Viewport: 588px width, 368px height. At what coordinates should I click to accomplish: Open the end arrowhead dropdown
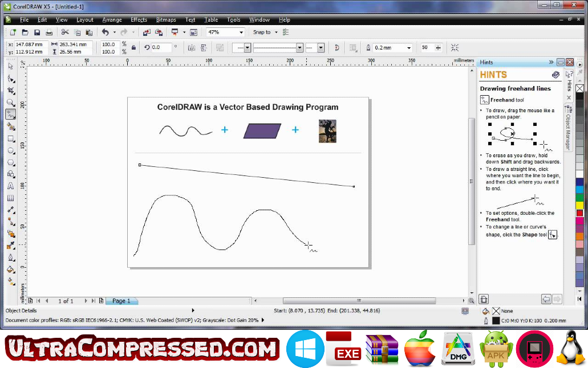pyautogui.click(x=321, y=48)
